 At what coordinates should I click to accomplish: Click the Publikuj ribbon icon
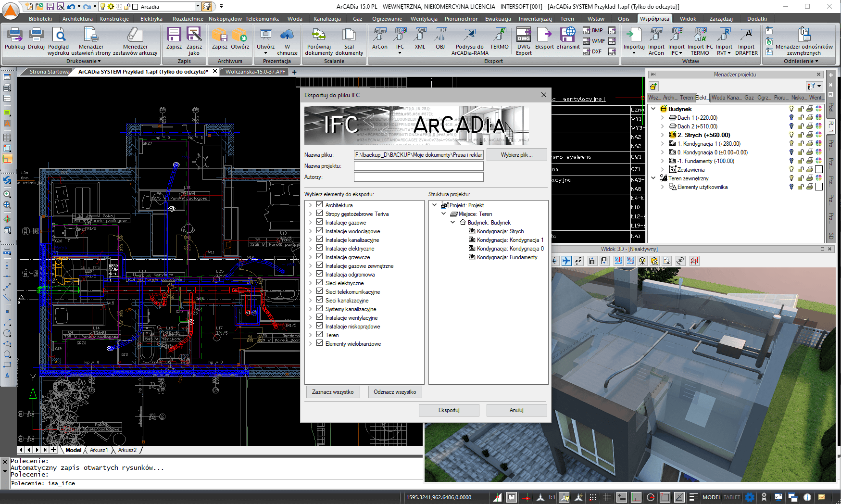(x=15, y=38)
